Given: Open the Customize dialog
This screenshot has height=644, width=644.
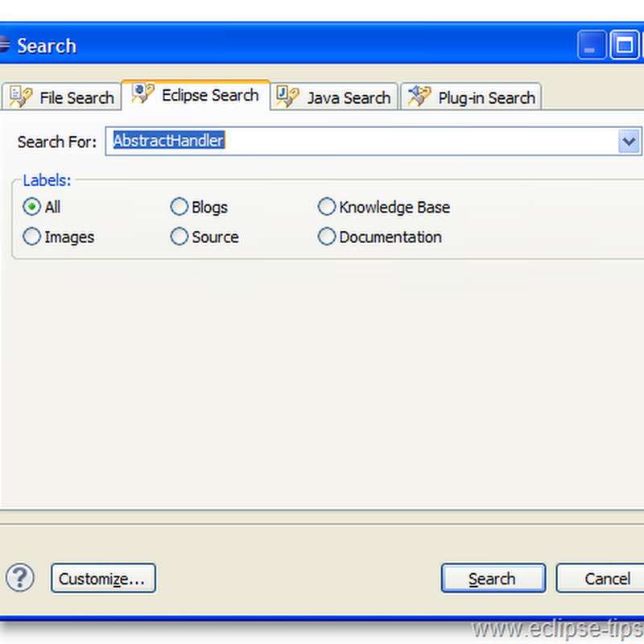Looking at the screenshot, I should 103,578.
